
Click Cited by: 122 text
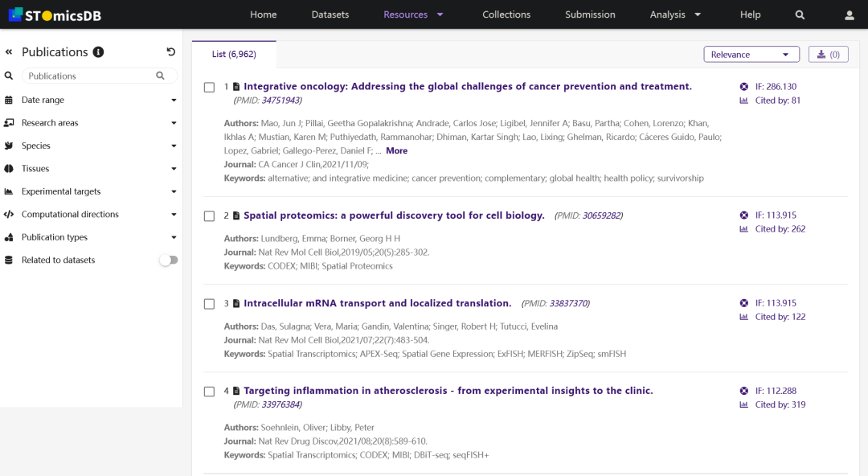[x=780, y=317]
